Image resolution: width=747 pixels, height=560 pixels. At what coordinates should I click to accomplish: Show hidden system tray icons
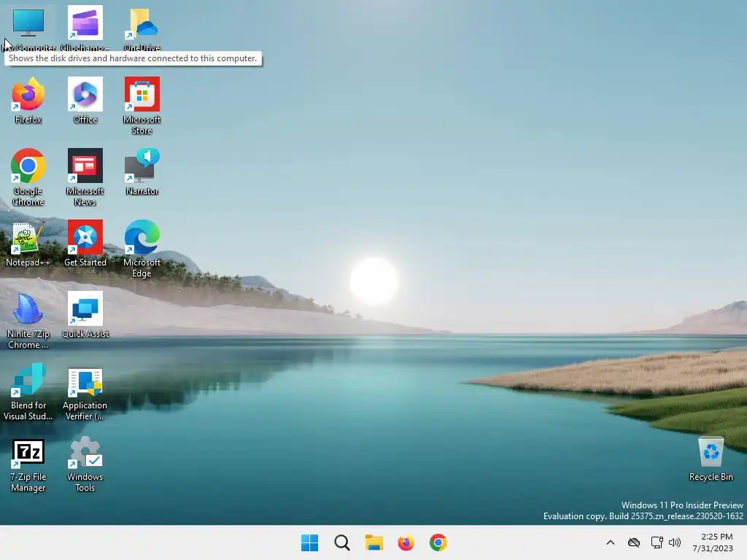(611, 542)
